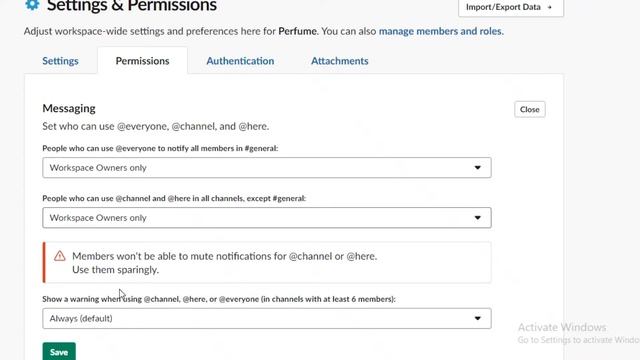The width and height of the screenshot is (640, 360).
Task: Close the Messaging section
Action: pyautogui.click(x=529, y=109)
